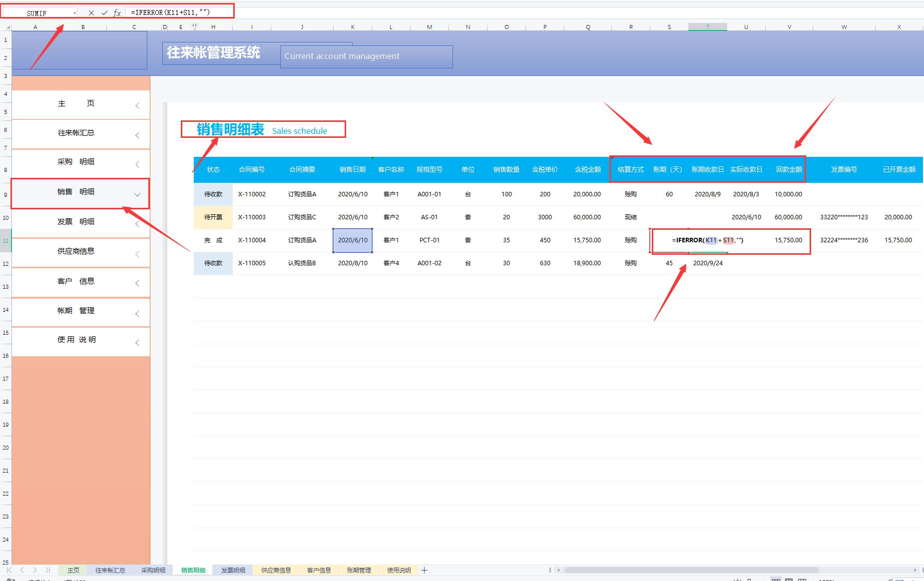924x581 pixels.
Task: Expand the 帐期 管理 sidebar chevron
Action: pos(137,313)
